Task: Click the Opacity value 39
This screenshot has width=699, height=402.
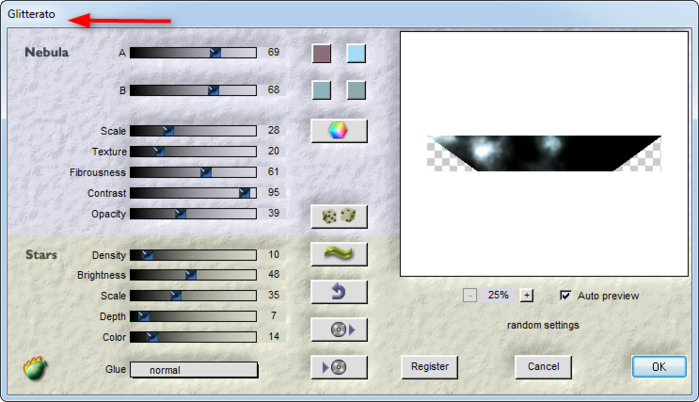Action: 274,213
